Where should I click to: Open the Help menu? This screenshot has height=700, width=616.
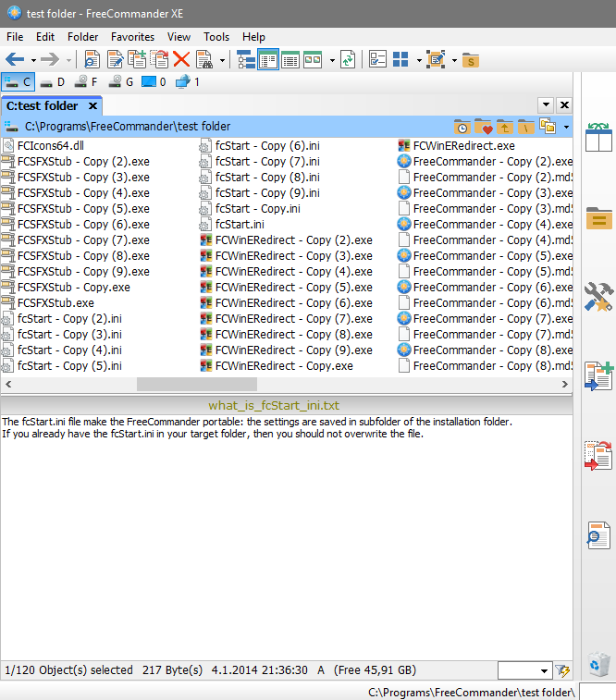[253, 37]
